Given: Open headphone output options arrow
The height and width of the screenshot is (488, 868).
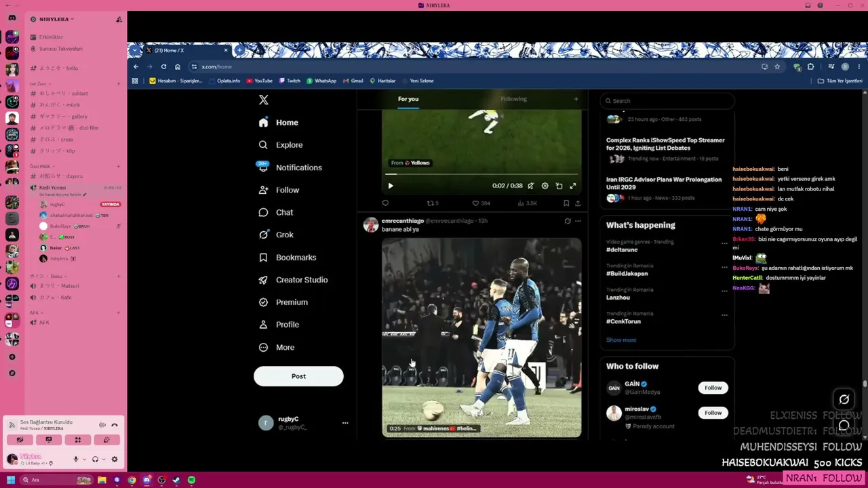Looking at the screenshot, I should tap(104, 460).
